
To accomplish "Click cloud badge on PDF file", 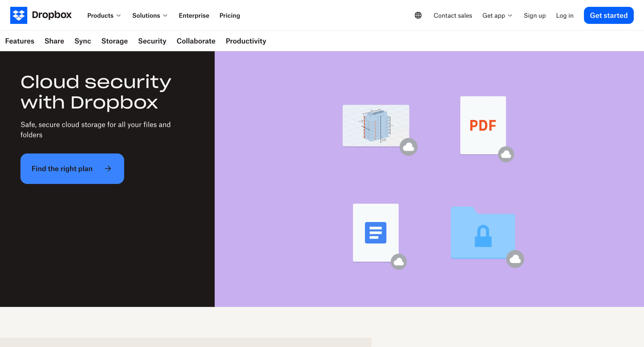I will [x=506, y=154].
